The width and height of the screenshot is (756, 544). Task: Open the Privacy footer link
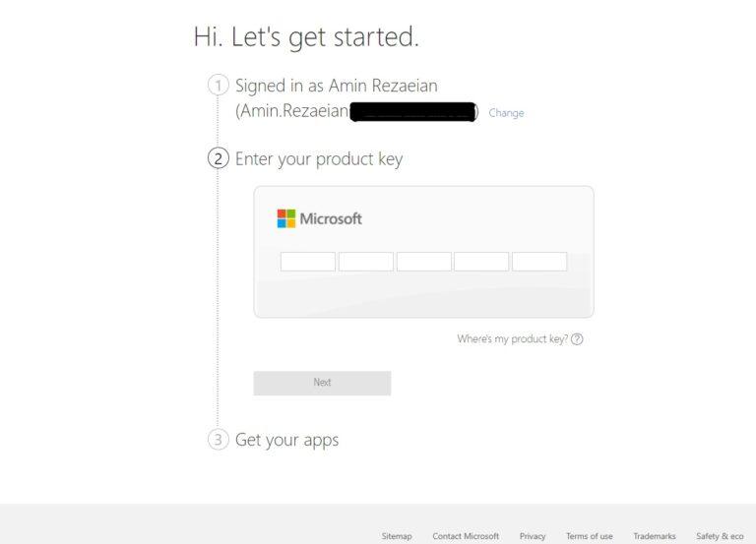click(x=533, y=536)
